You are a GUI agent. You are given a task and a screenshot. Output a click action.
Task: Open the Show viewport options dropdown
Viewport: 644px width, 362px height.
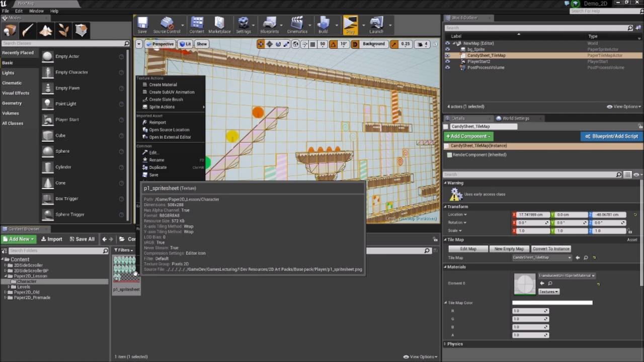point(202,44)
